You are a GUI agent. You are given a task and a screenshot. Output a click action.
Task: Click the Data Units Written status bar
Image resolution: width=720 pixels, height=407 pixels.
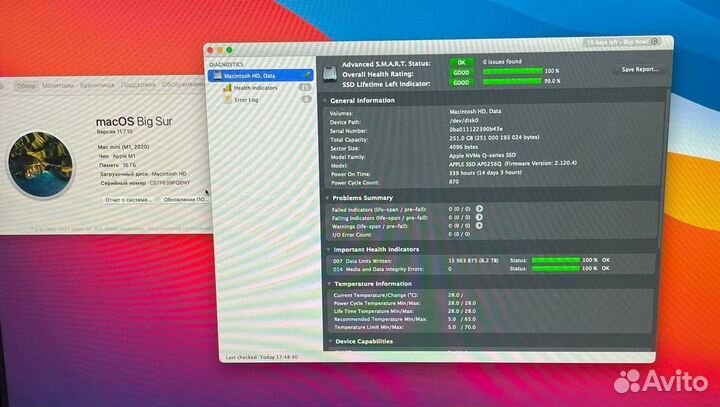(556, 260)
